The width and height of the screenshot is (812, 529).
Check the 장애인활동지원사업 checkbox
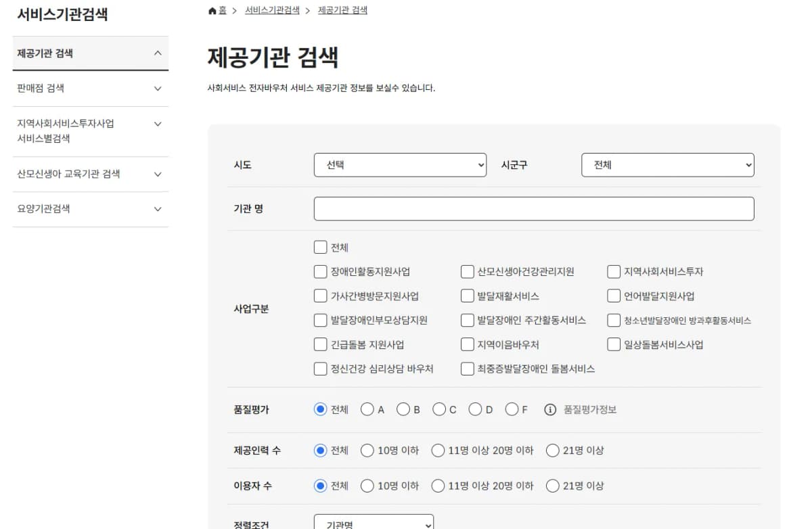pos(321,272)
